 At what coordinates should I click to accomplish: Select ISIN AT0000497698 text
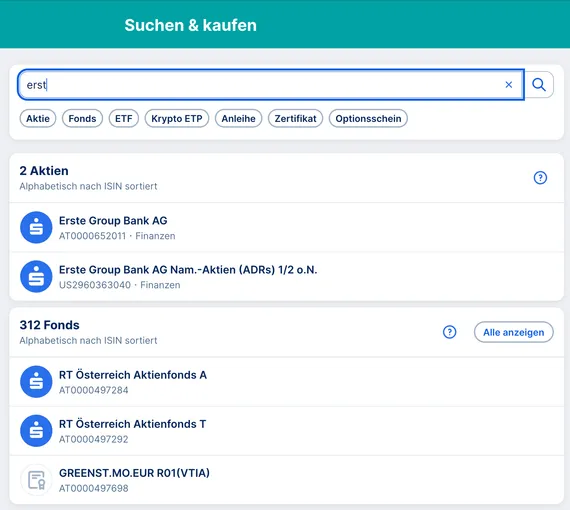click(x=94, y=488)
